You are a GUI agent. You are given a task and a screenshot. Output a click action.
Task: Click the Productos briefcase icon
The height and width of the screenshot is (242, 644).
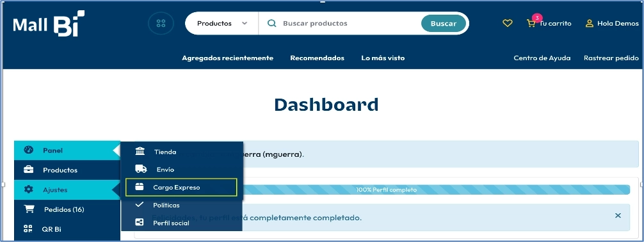[x=28, y=170]
